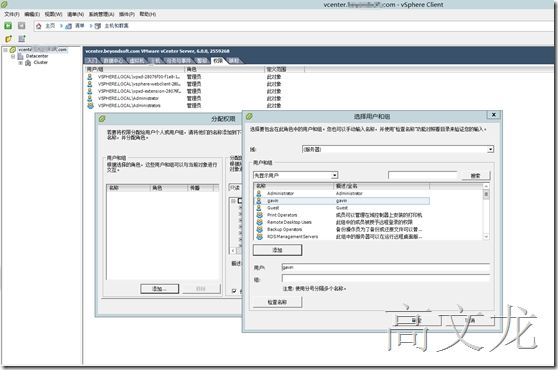Select the Datacenter icon in the tree
The width and height of the screenshot is (558, 370).
coord(21,56)
